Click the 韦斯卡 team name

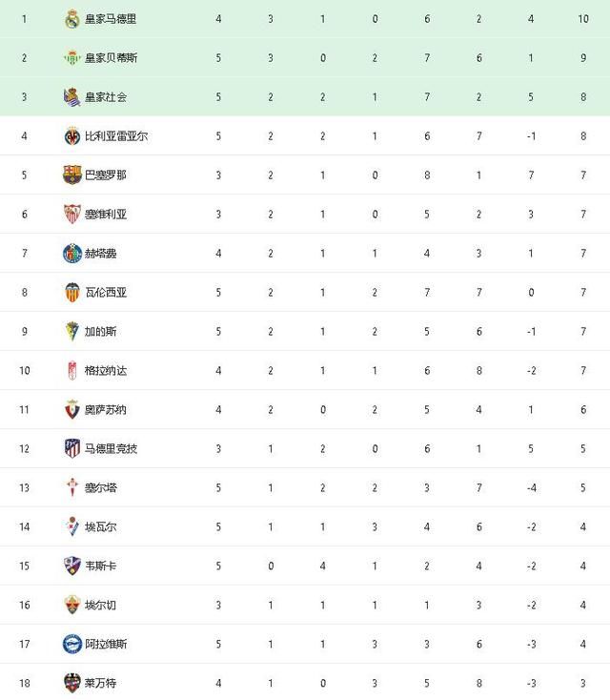tap(100, 566)
